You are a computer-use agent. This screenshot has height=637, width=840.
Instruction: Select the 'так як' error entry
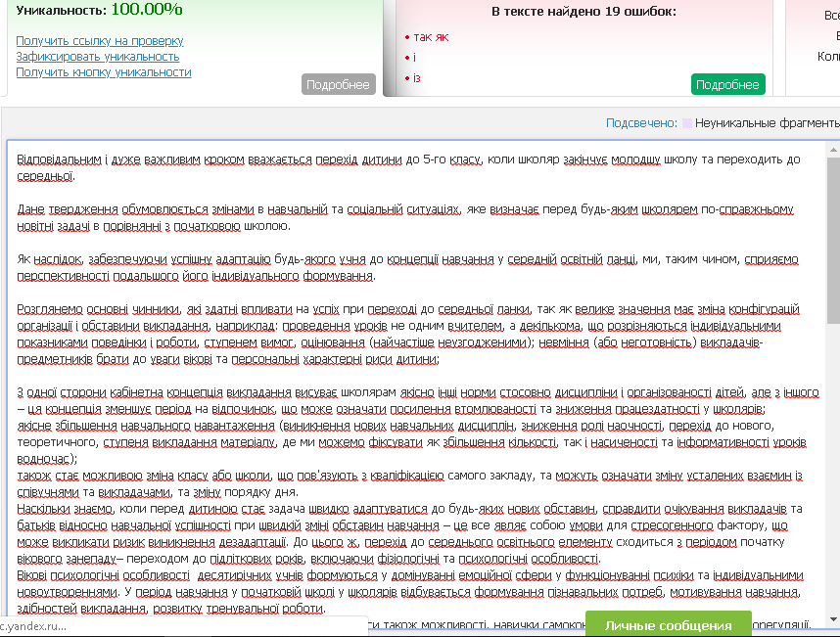click(x=431, y=37)
